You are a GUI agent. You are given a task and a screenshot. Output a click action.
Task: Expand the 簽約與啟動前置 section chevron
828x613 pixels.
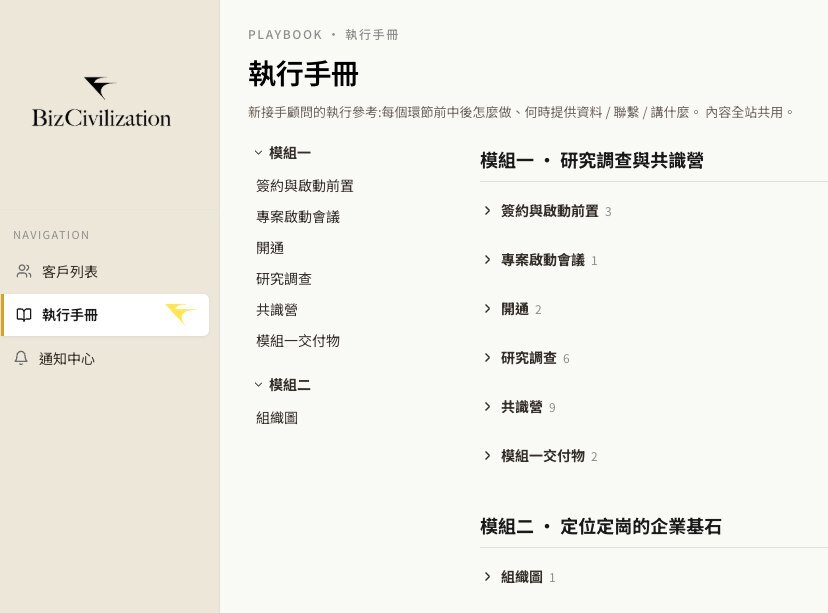pos(487,211)
